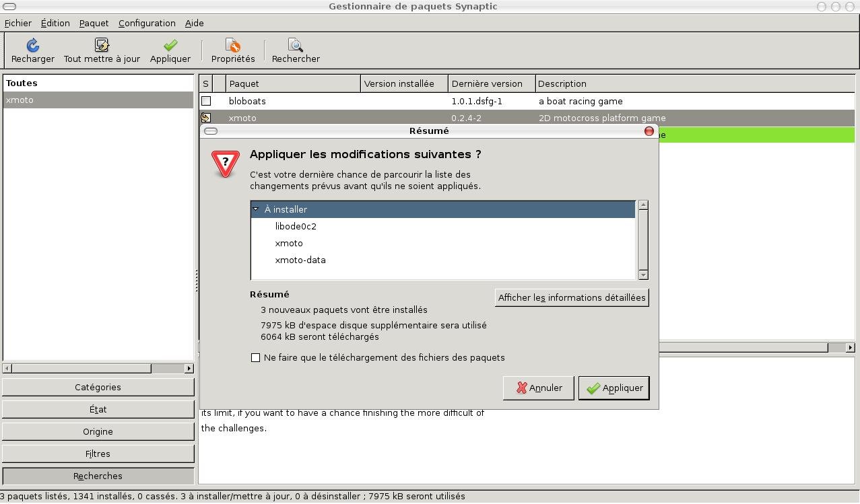This screenshot has width=860, height=504.
Task: Click '3 nouveaux paquets vont être installés' text
Action: click(x=344, y=310)
